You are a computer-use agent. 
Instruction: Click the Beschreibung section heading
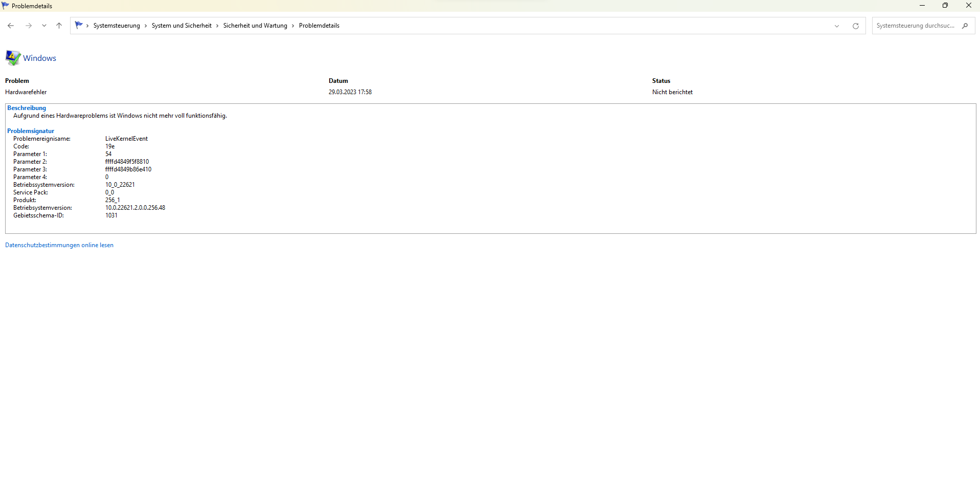click(27, 108)
